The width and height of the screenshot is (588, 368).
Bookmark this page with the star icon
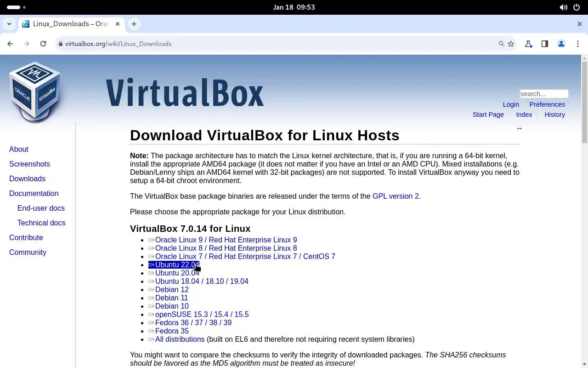[511, 44]
